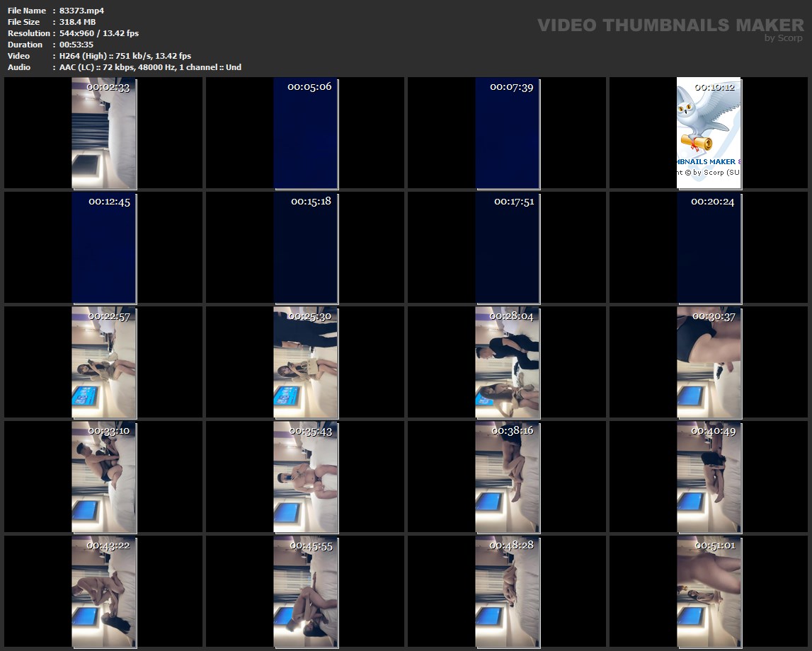This screenshot has height=651, width=812.
Task: Click the 00:40:49 timestamp label
Action: click(713, 430)
